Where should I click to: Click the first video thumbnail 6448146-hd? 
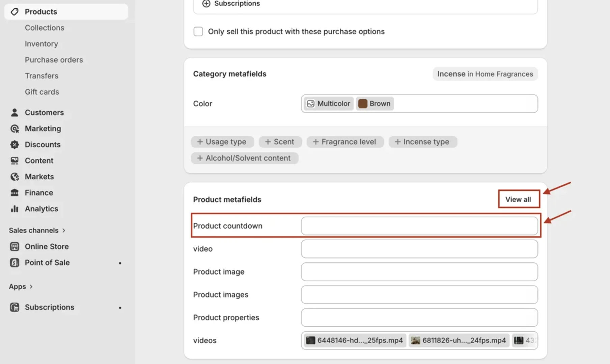[310, 340]
